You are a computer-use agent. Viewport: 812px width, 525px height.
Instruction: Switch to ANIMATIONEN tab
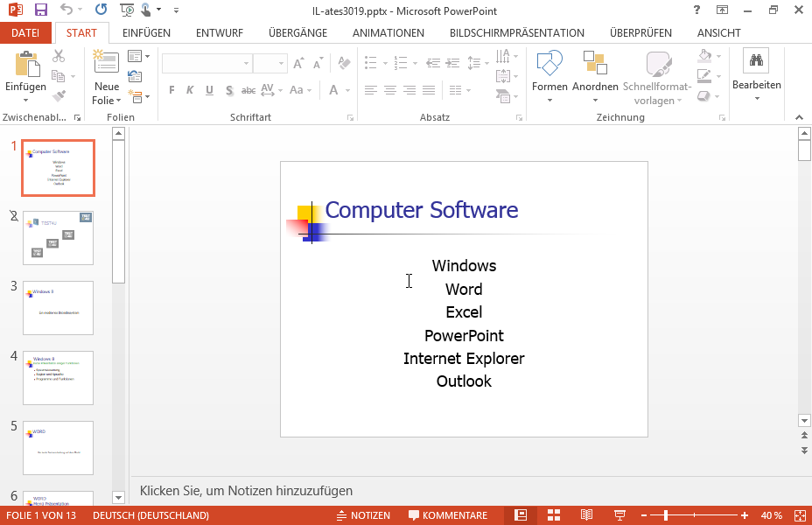tap(388, 32)
